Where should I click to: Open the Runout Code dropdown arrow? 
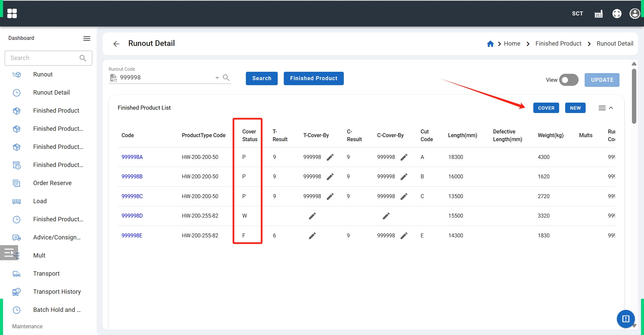coord(217,78)
